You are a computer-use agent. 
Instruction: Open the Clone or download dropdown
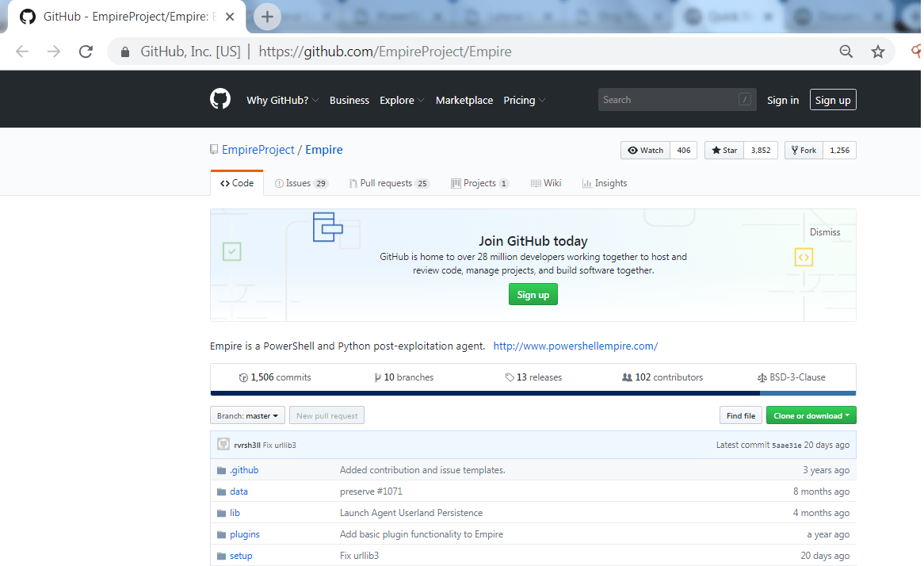coord(811,415)
